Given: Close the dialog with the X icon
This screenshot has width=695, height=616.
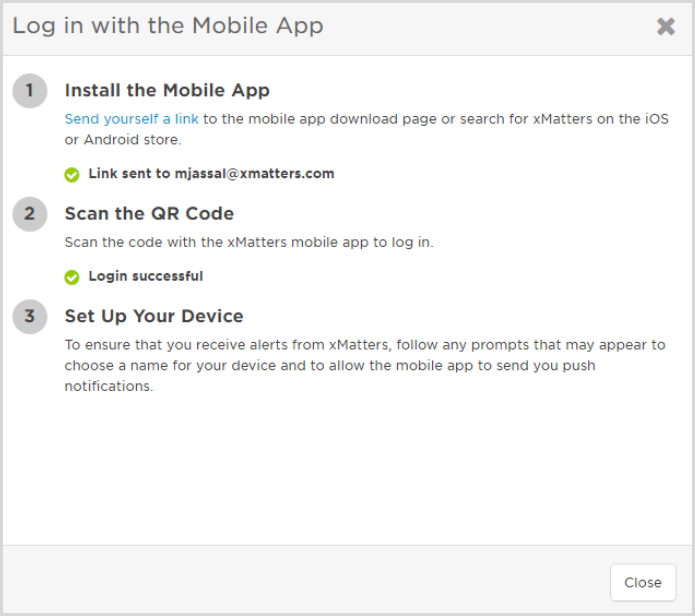Looking at the screenshot, I should (x=665, y=27).
